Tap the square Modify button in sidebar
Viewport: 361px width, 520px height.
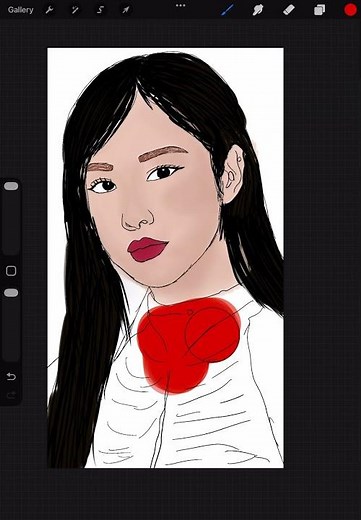point(11,271)
